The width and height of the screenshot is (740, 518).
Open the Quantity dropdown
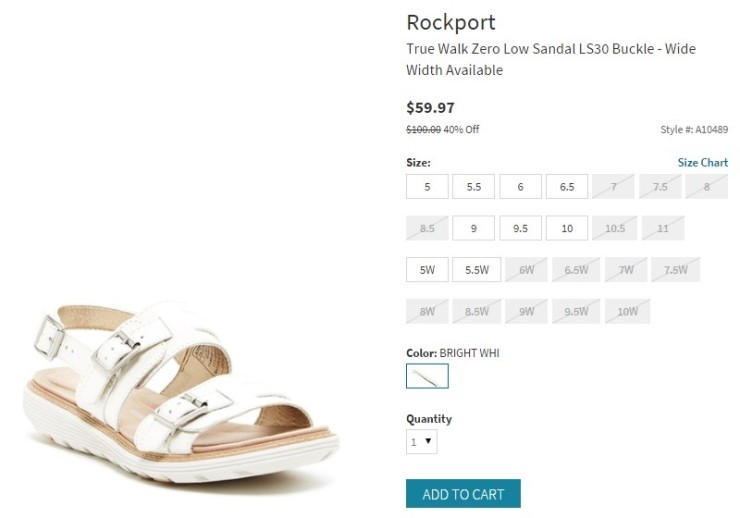421,441
